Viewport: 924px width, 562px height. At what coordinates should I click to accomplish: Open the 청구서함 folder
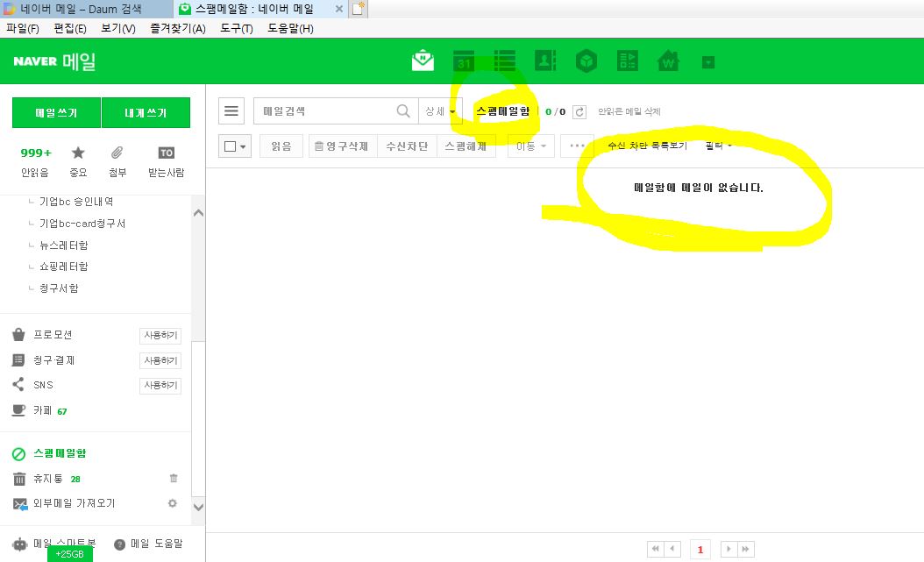59,288
